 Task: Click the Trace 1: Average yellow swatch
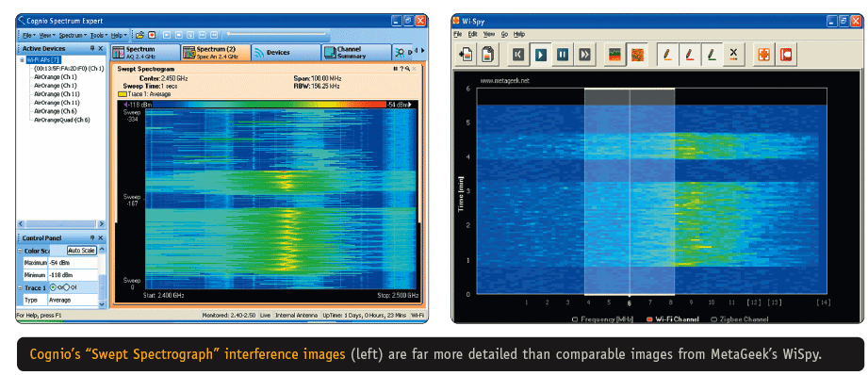coord(122,94)
